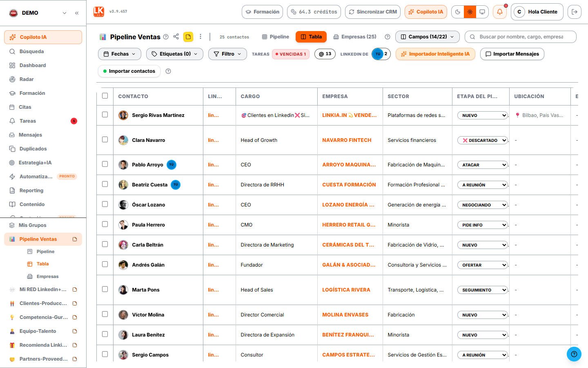This screenshot has height=368, width=588.
Task: Switch to dark mode moon icon
Action: click(458, 12)
